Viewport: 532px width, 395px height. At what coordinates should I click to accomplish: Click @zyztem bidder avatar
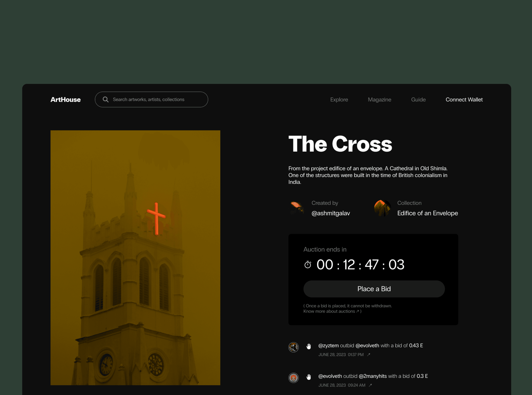tap(293, 347)
